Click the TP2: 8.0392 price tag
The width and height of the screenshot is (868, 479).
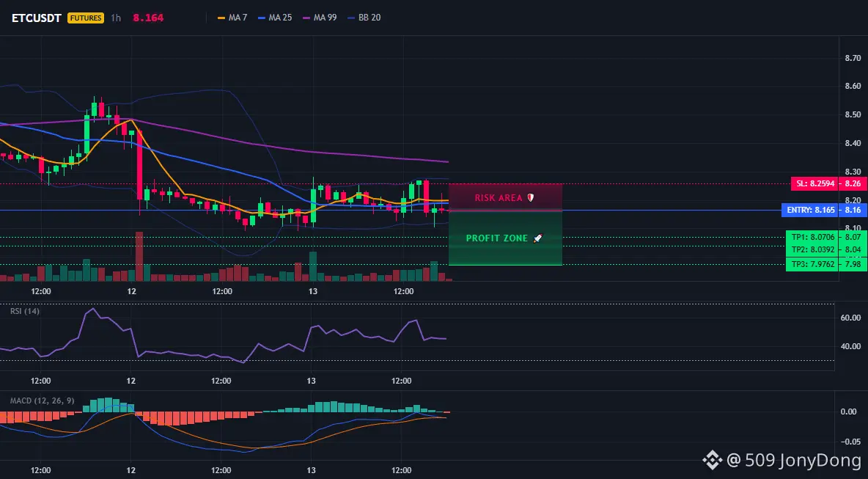point(812,249)
